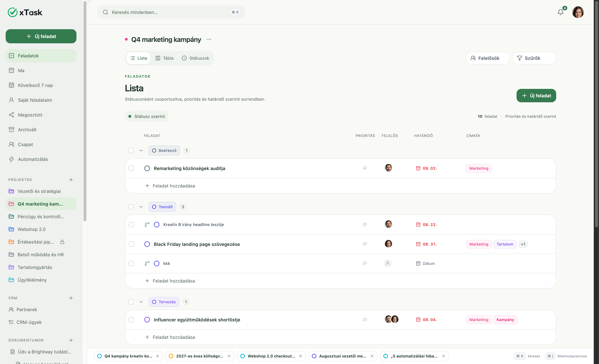
Task: Tick the checkbox for Black Friday landing page szövegezése
Action: click(x=132, y=244)
